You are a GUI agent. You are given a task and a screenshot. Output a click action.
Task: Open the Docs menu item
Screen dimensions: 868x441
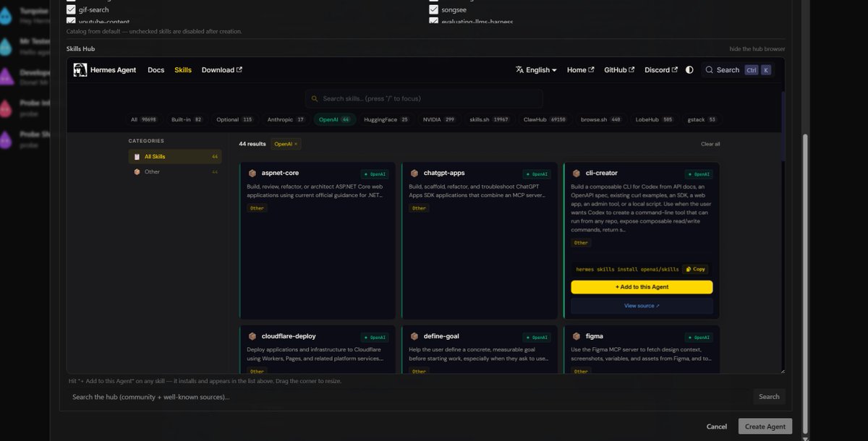(156, 70)
